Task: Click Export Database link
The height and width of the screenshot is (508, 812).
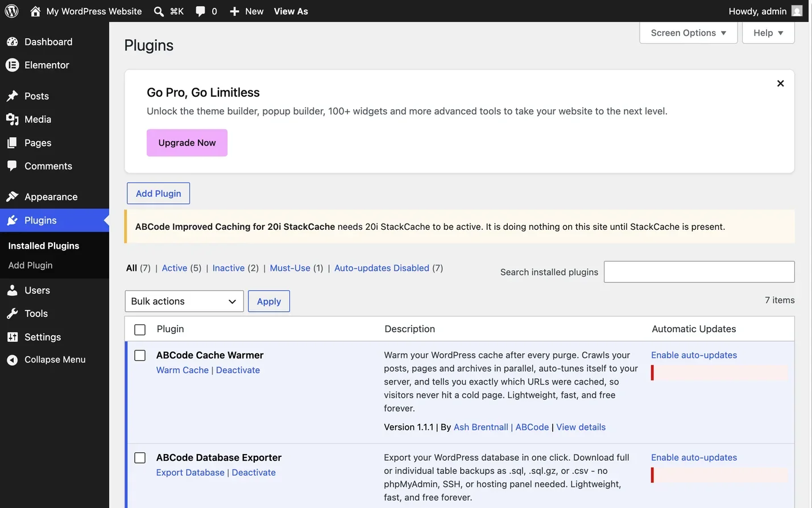Action: (190, 473)
